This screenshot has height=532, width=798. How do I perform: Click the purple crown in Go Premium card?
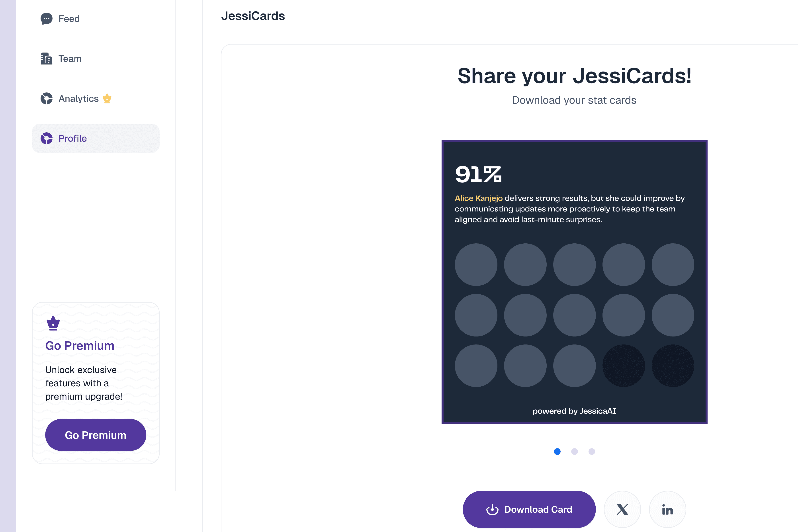point(53,323)
